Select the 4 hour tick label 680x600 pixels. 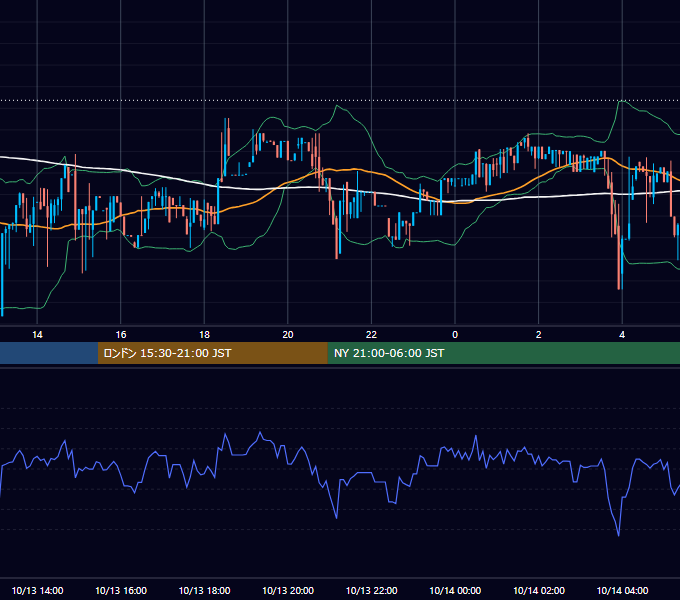(622, 334)
